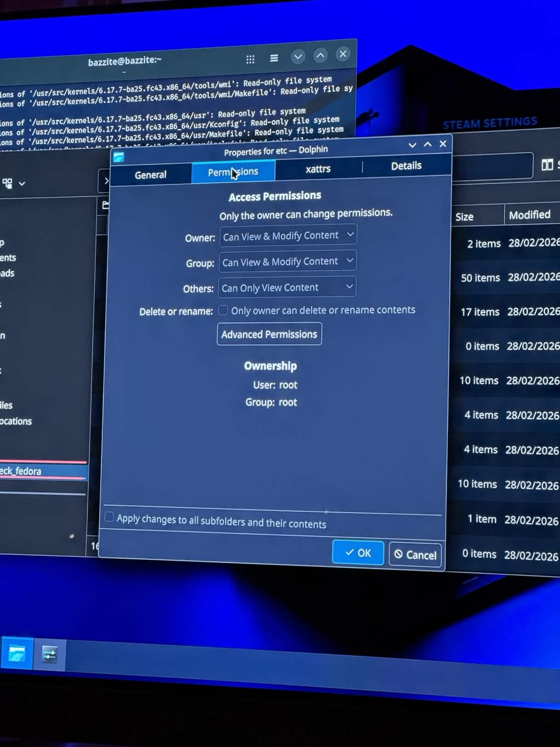Click the Advanced Permissions button
Image resolution: width=560 pixels, height=747 pixels.
[x=269, y=334]
